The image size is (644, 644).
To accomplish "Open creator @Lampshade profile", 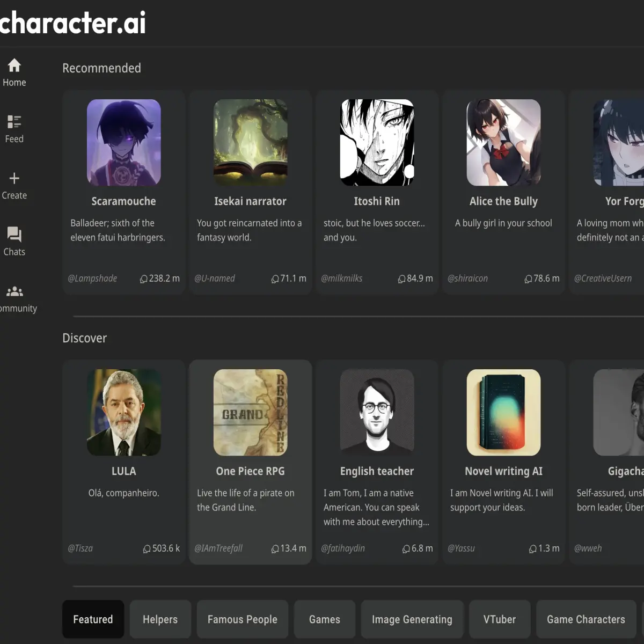I will point(92,279).
